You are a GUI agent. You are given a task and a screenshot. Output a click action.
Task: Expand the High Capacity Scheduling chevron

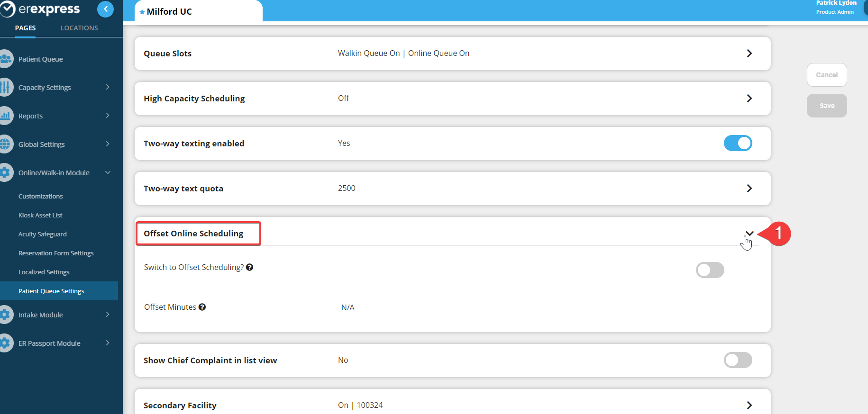(x=749, y=99)
